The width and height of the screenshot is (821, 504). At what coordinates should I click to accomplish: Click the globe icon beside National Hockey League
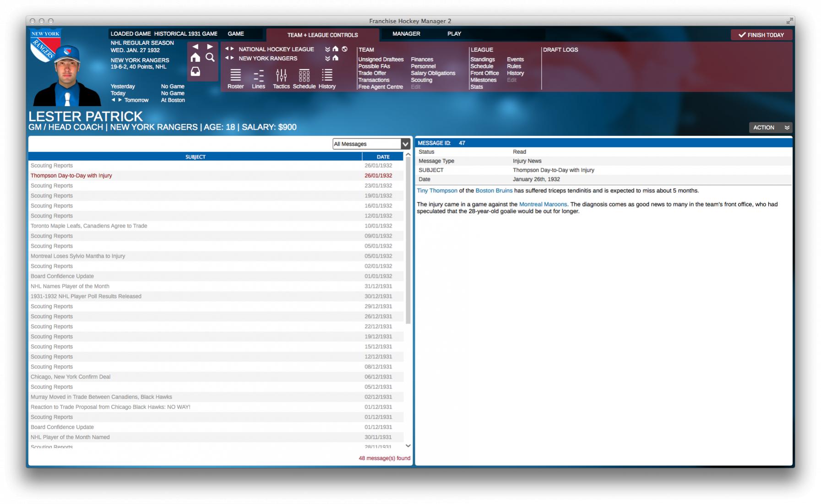(345, 49)
